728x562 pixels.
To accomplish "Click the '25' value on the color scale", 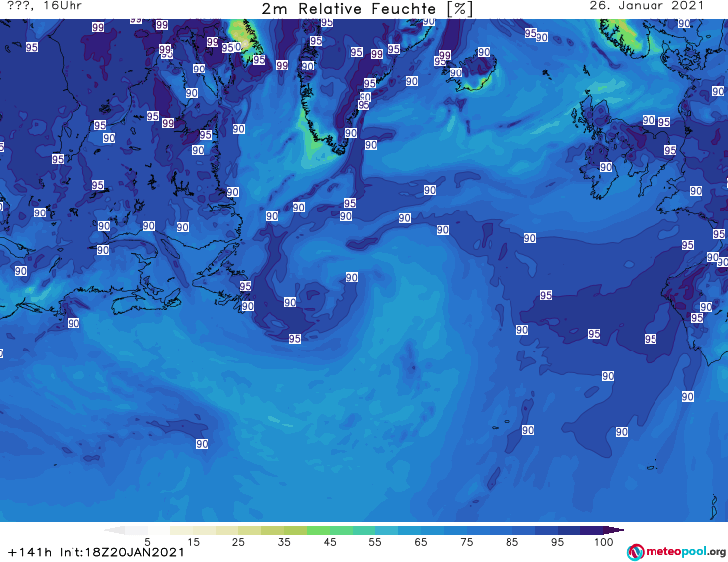I will click(x=238, y=542).
